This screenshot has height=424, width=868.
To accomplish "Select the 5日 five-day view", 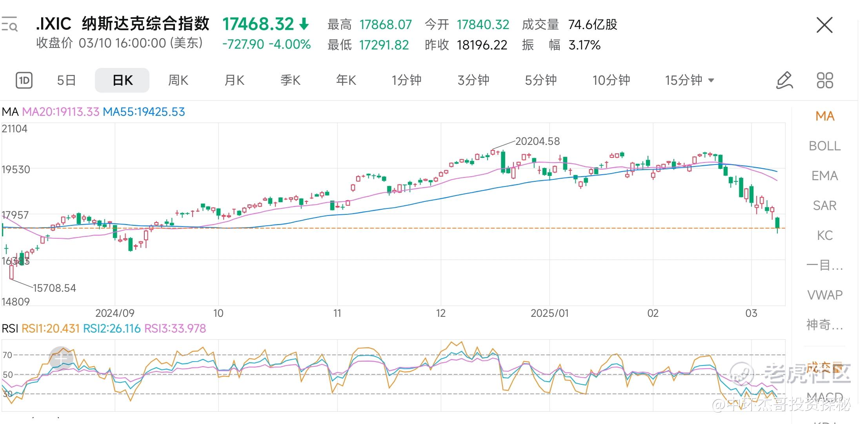I will coord(66,80).
